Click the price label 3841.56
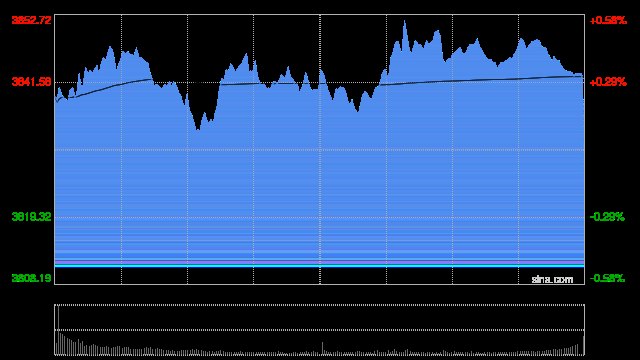Screen dimensions: 640x360 [31, 82]
